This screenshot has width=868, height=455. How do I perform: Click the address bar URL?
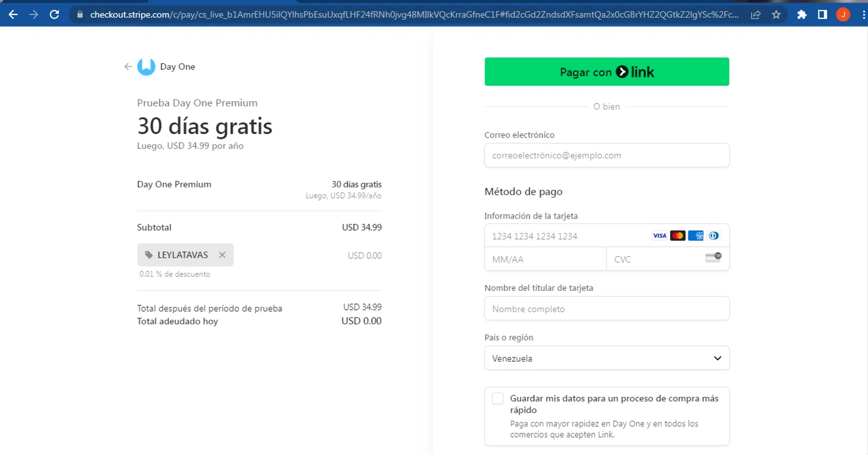(414, 14)
